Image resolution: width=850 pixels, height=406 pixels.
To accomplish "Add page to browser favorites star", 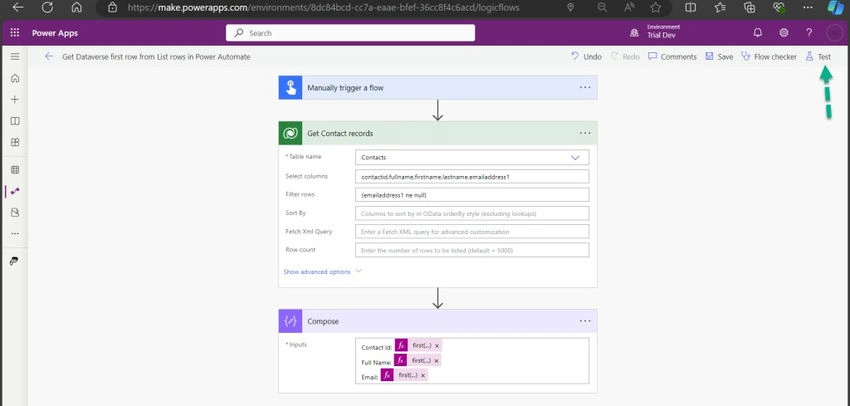I will [x=655, y=8].
